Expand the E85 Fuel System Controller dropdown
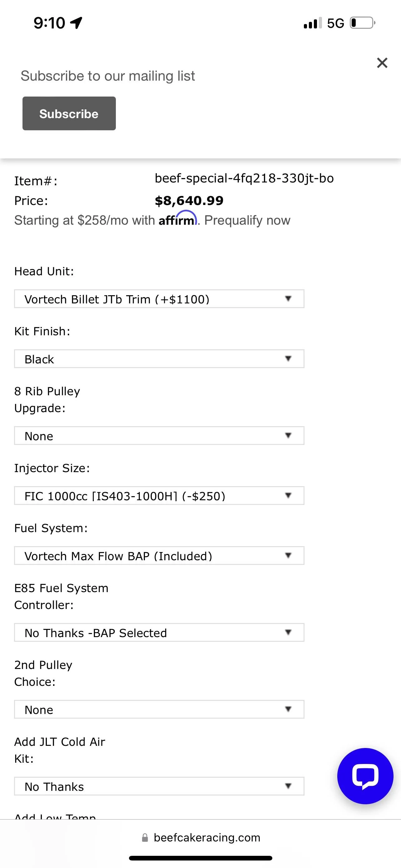Viewport: 401px width, 868px height. [159, 632]
